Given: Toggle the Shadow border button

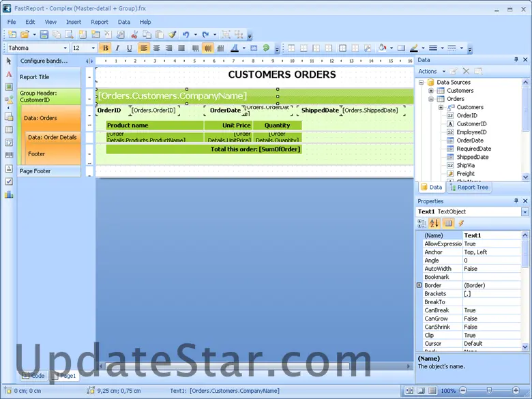Looking at the screenshot, I should 401,48.
